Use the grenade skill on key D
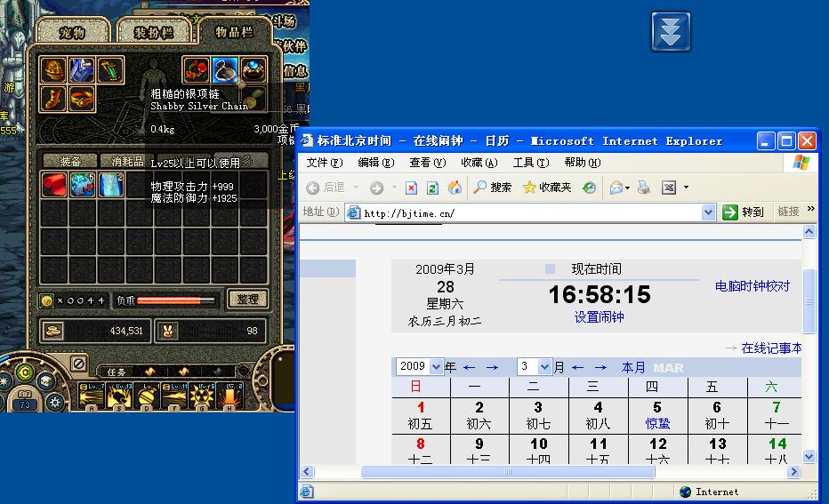The width and height of the screenshot is (829, 504). click(147, 396)
